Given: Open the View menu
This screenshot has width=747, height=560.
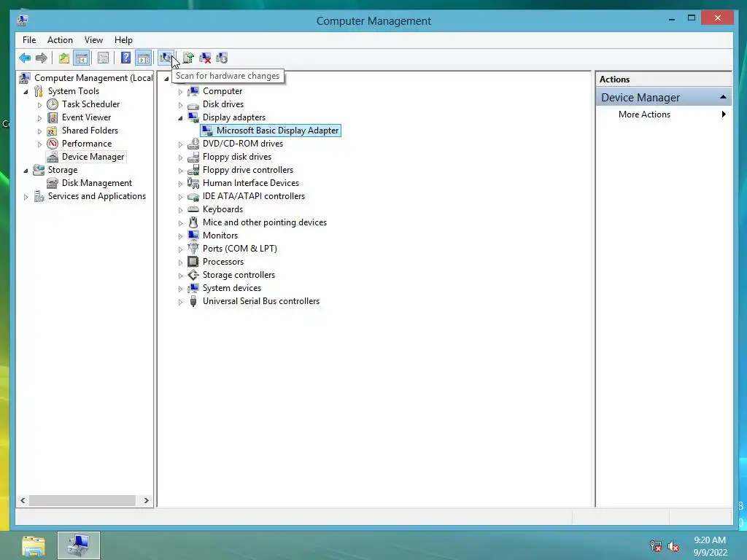Looking at the screenshot, I should coord(93,40).
